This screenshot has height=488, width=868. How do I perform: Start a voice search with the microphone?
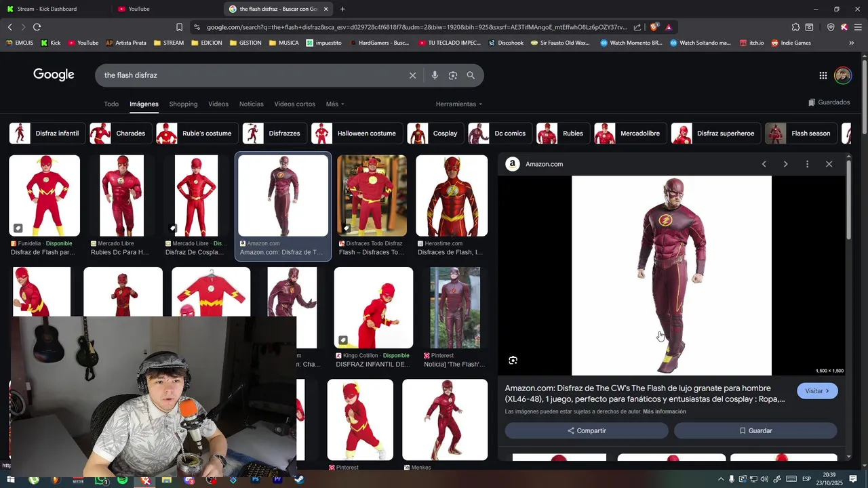pyautogui.click(x=435, y=75)
